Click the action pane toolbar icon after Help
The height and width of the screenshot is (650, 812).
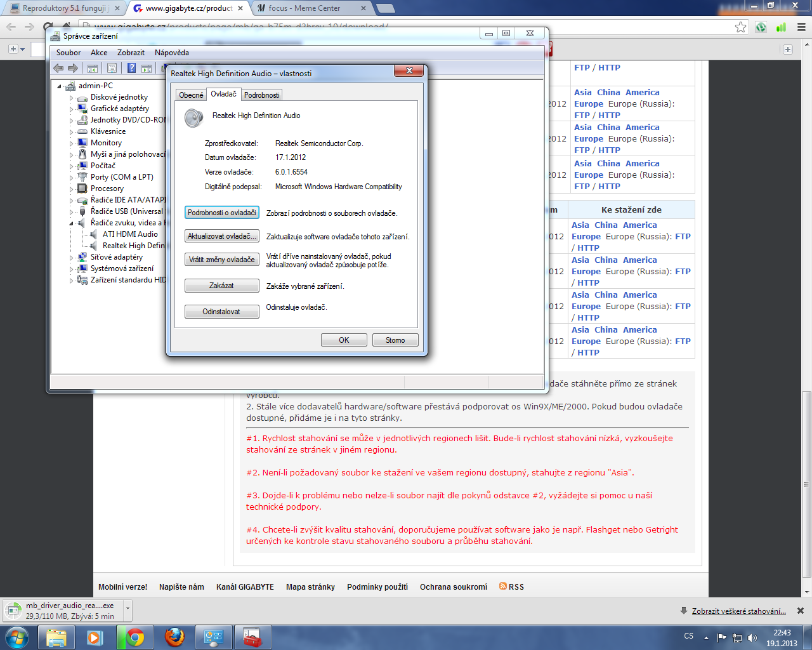pos(147,69)
